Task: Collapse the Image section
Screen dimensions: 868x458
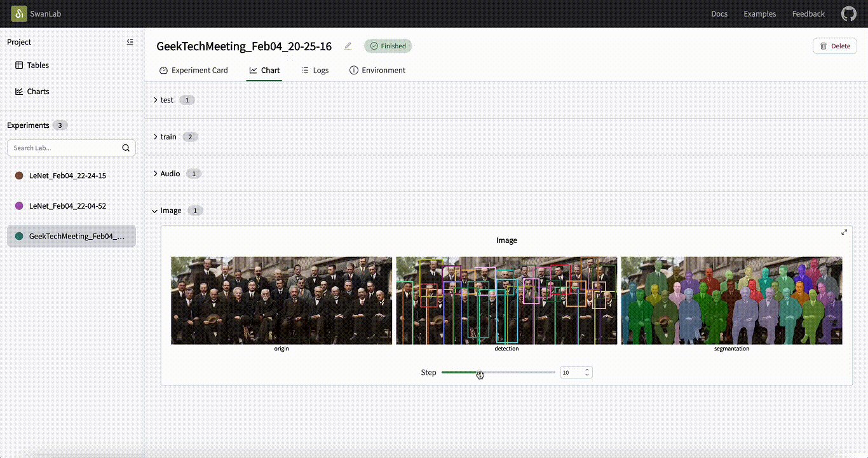Action: pos(155,211)
